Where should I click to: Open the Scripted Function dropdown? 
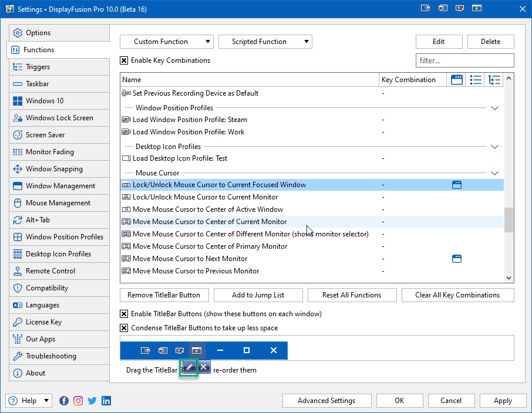tap(265, 42)
